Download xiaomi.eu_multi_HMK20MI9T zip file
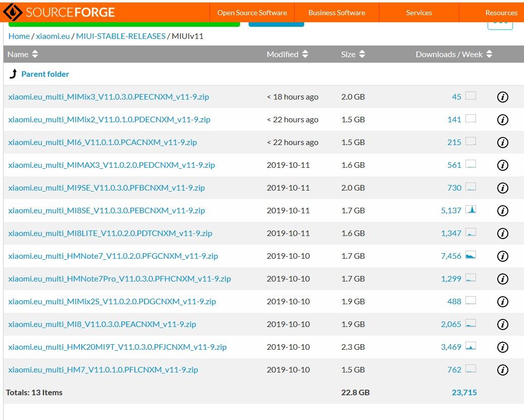Screen dimensions: 524x420 pyautogui.click(x=117, y=347)
